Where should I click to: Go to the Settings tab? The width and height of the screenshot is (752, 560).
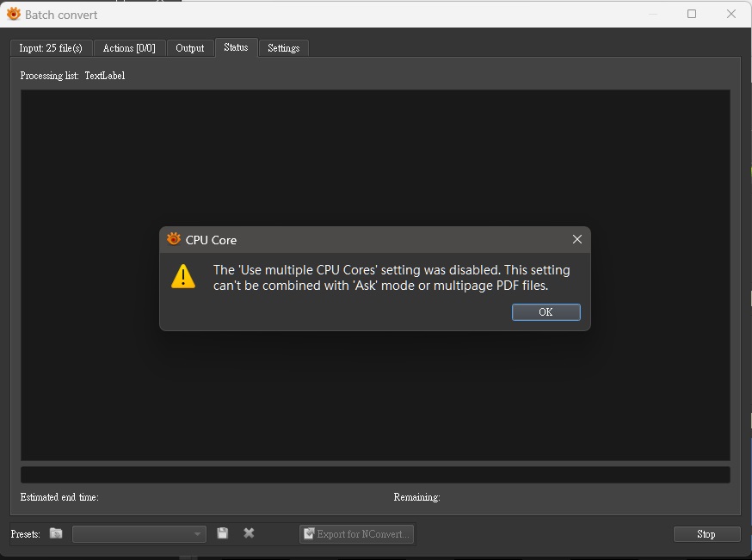coord(283,48)
